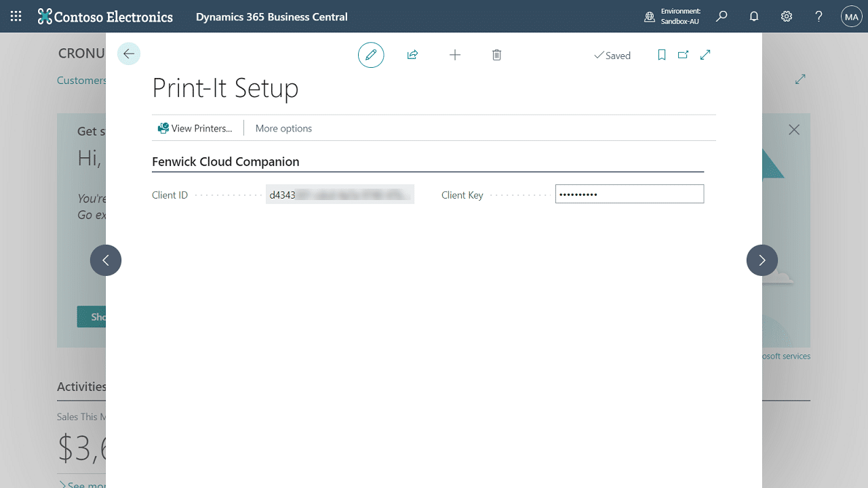The image size is (868, 488).
Task: Close the background banner with X
Action: [794, 129]
